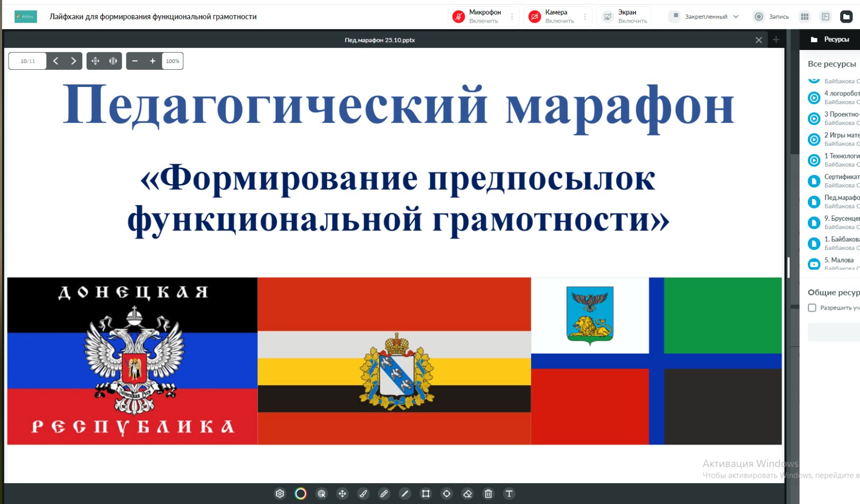Zoom in the slide with plus button
This screenshot has height=504, width=860.
tap(153, 61)
